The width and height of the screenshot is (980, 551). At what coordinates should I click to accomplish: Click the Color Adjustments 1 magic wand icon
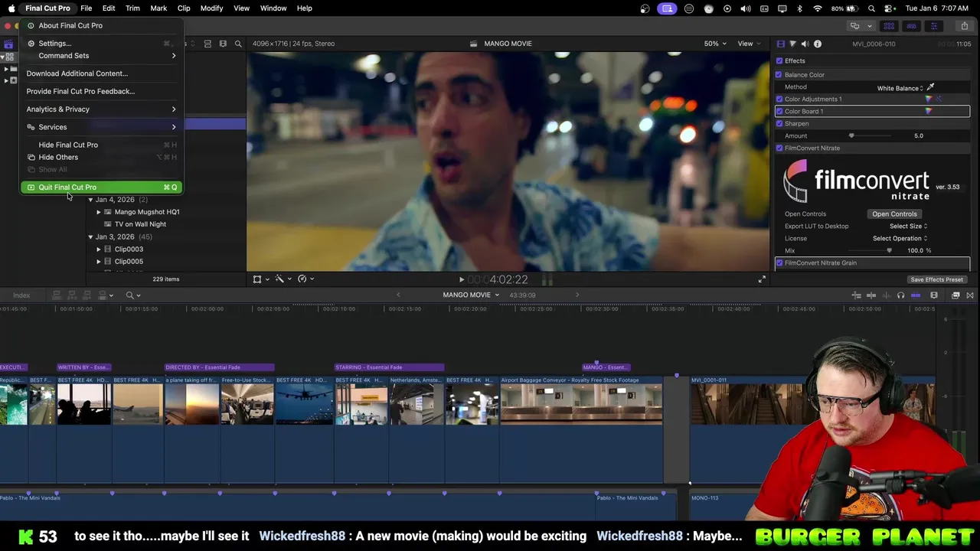pyautogui.click(x=939, y=99)
